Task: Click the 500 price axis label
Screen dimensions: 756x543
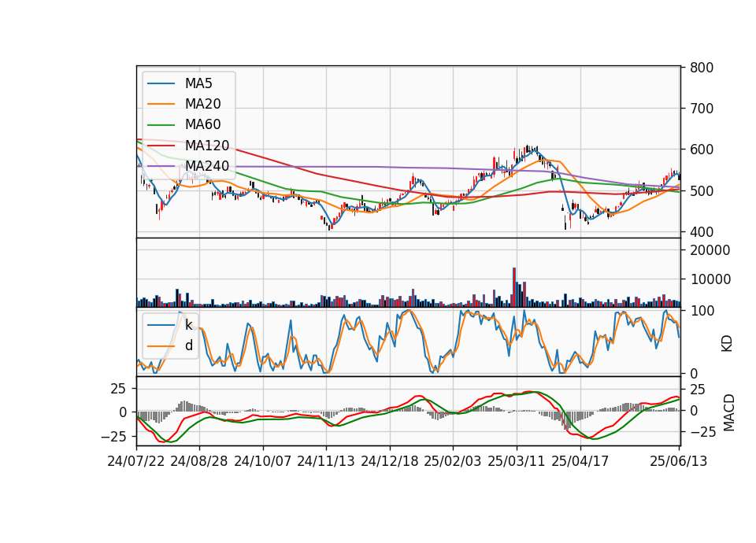Action: tap(702, 190)
